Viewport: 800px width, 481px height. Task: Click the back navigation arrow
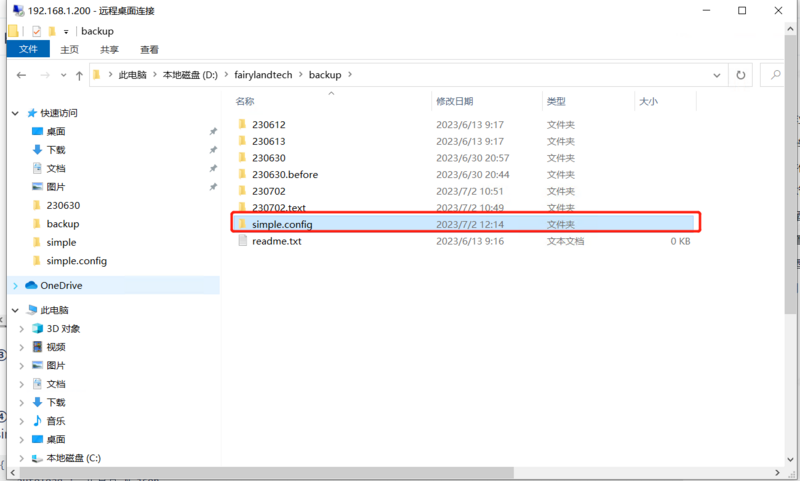coord(22,75)
